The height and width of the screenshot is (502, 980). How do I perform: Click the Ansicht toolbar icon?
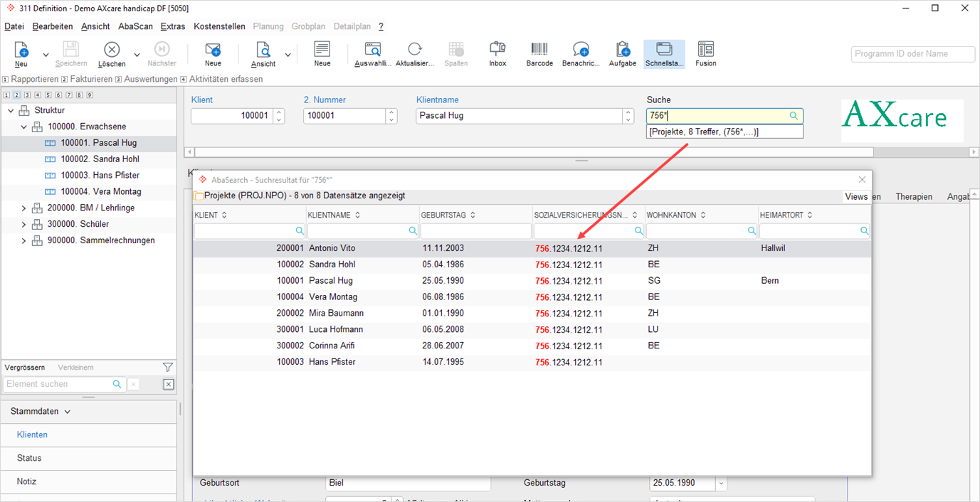click(x=263, y=50)
